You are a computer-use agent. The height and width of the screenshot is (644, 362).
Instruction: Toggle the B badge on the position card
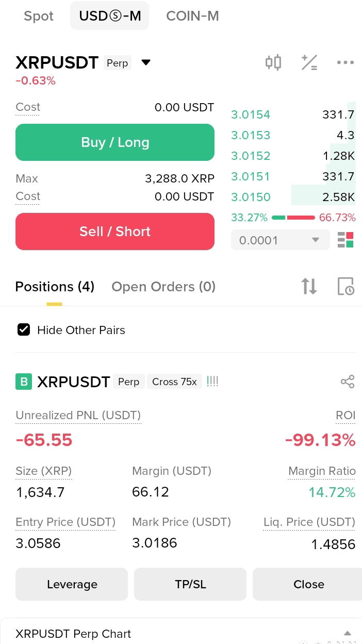[23, 382]
